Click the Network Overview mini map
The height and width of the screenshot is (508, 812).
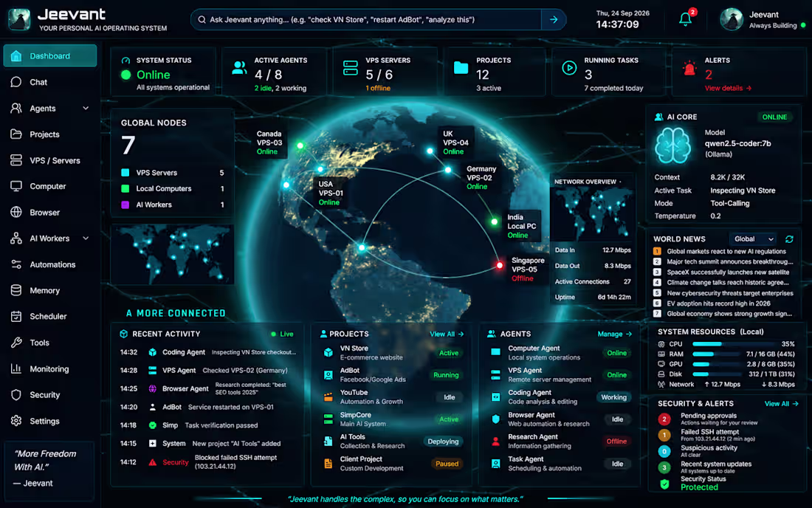coord(593,213)
